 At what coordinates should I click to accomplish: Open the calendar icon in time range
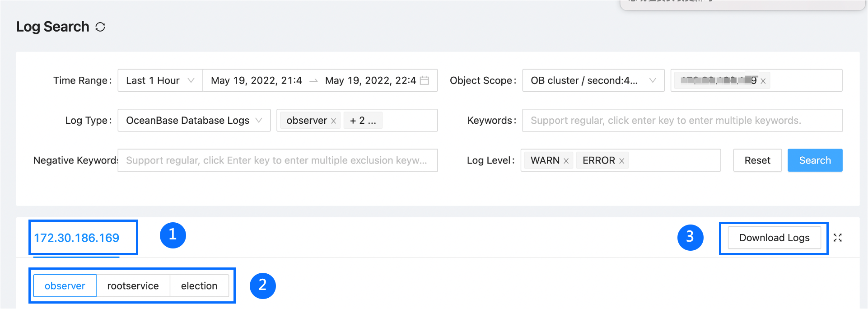point(425,80)
